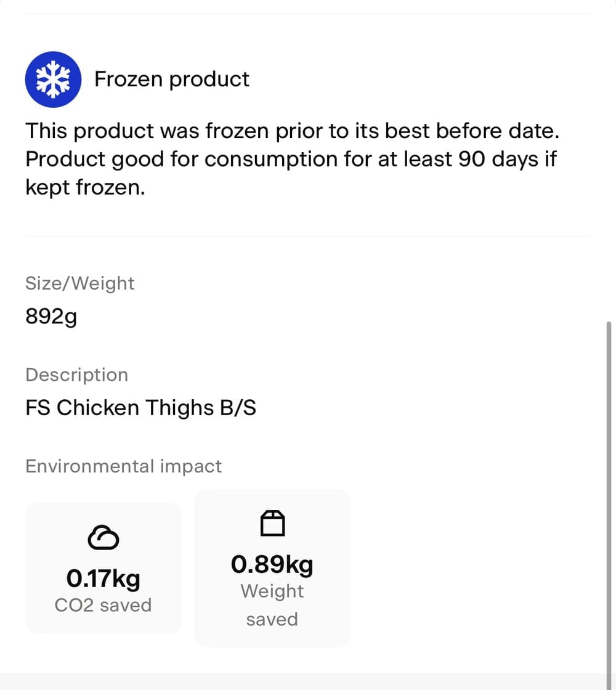Click the blue snowflake frozen icon
This screenshot has width=616, height=690.
pyautogui.click(x=53, y=79)
